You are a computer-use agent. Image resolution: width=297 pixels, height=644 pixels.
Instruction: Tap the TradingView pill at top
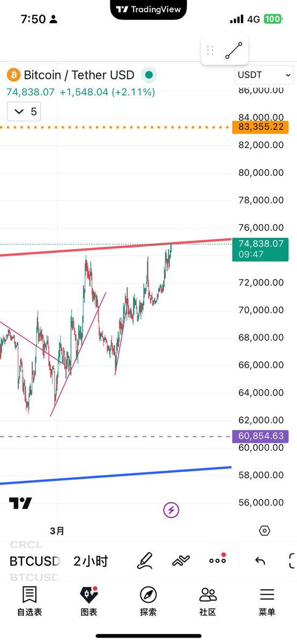[149, 10]
